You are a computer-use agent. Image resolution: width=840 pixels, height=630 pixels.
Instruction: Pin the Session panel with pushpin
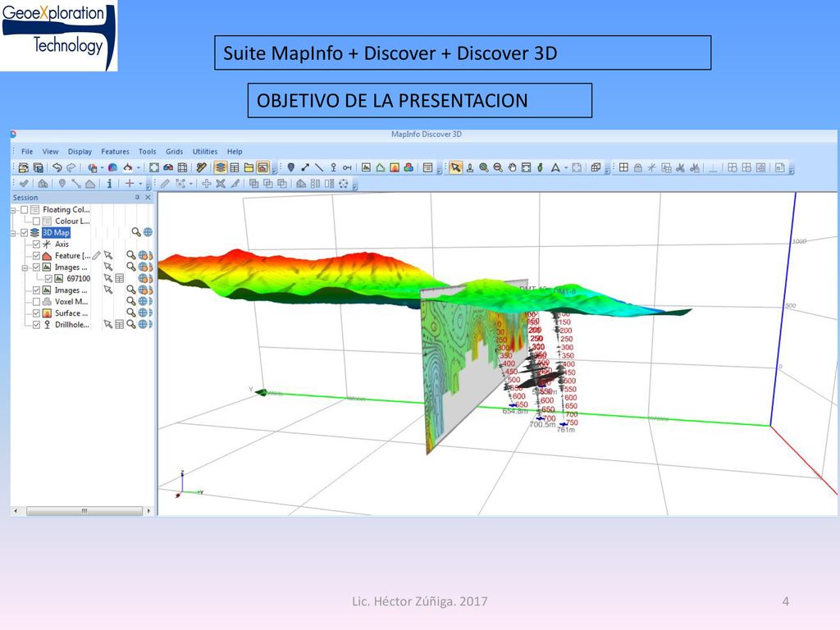coord(137,197)
